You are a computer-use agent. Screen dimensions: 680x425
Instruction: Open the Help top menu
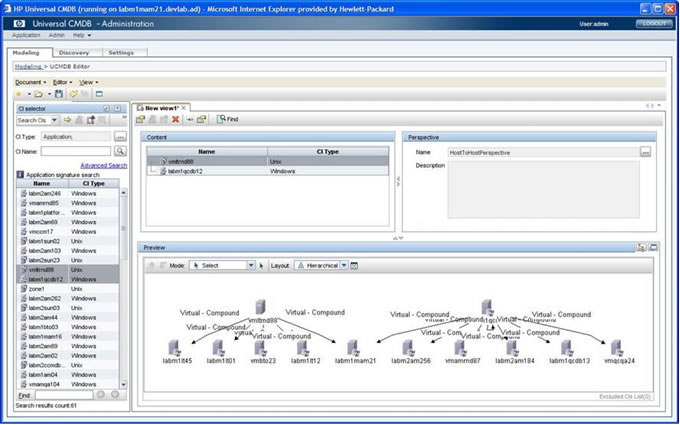82,35
